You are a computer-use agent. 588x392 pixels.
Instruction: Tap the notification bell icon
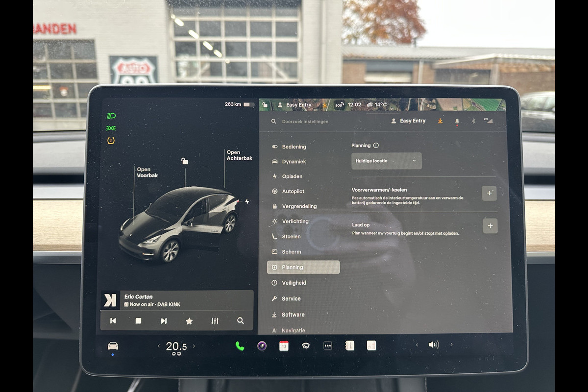[x=457, y=121]
